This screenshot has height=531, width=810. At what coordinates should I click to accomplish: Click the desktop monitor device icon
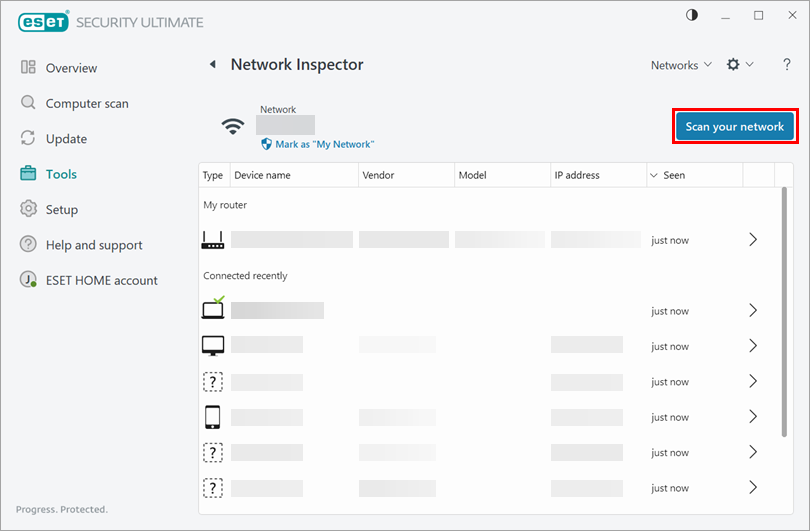tap(213, 346)
